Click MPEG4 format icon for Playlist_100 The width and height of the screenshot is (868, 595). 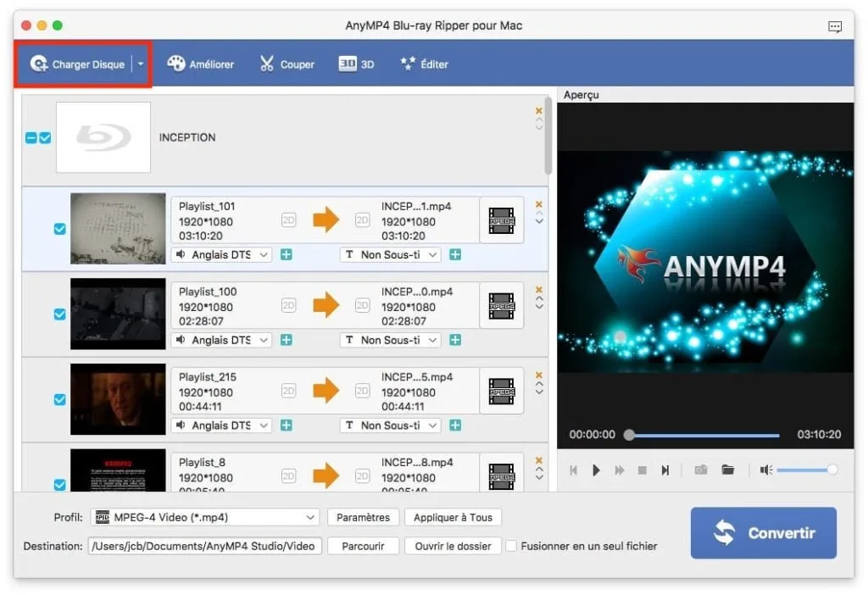click(x=502, y=305)
